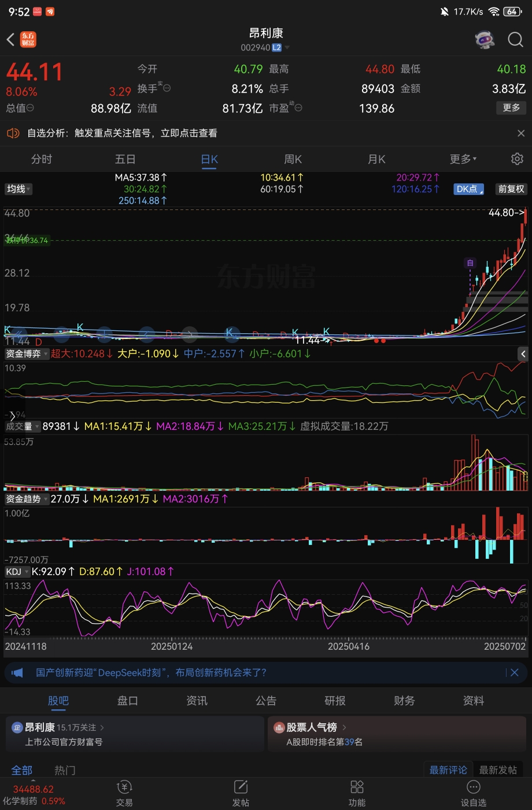Open 化学制药 sector index 34488.62

(x=34, y=795)
